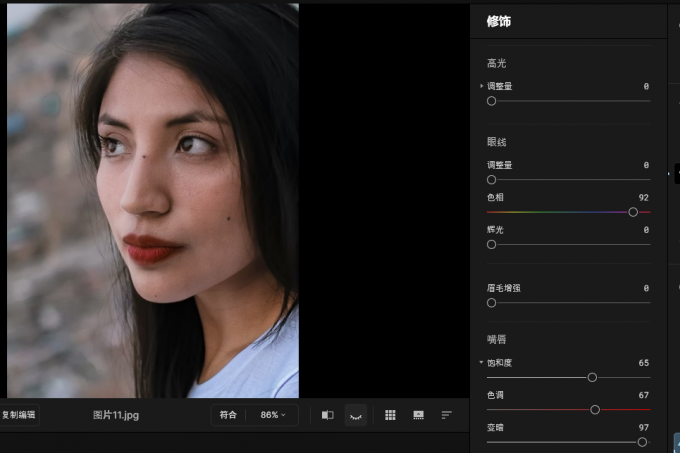Click the closed-eye hide edits icon
The width and height of the screenshot is (680, 453).
click(x=356, y=415)
